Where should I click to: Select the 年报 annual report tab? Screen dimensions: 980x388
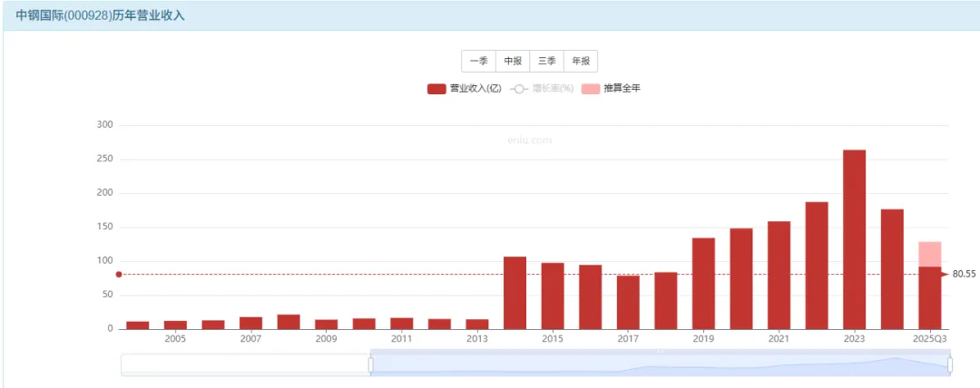coord(581,62)
